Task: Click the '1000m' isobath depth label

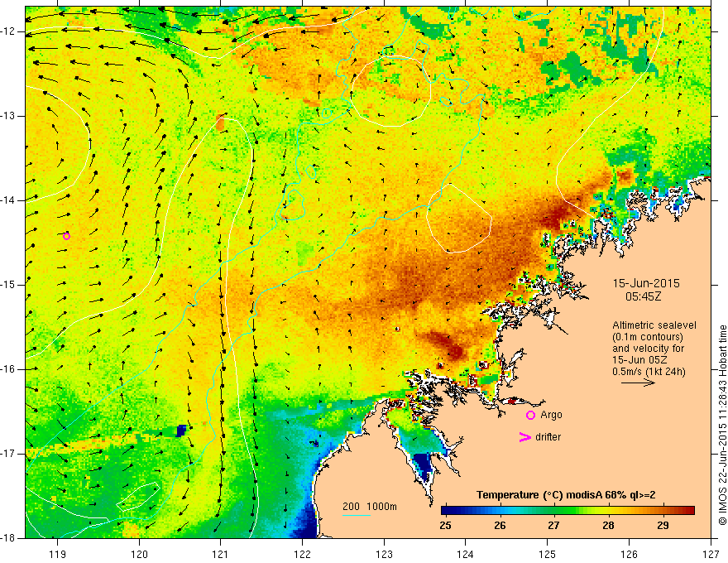Action: (381, 507)
